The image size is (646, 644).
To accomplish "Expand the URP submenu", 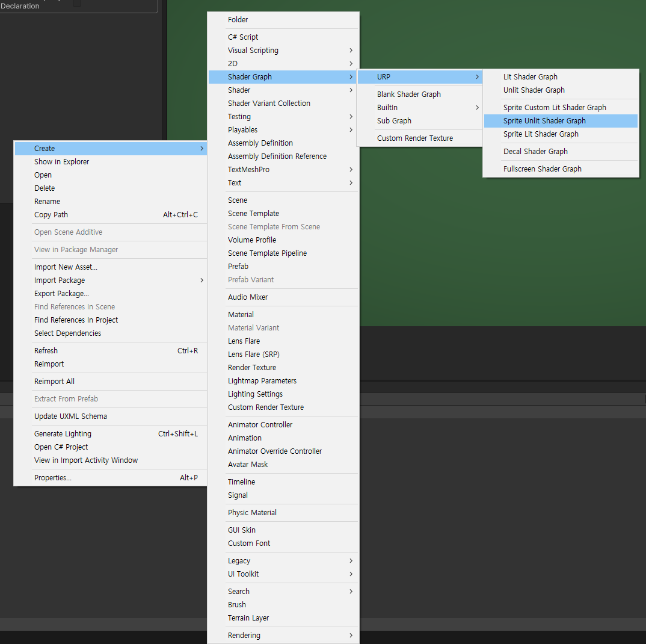I will tap(420, 76).
